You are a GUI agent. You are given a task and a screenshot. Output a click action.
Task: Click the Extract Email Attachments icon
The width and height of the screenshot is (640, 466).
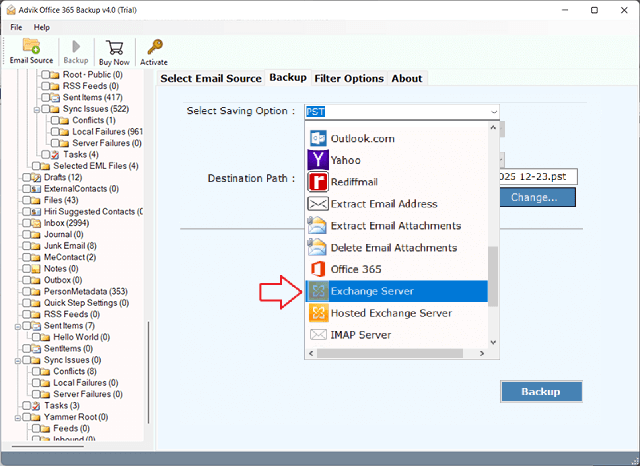[318, 226]
